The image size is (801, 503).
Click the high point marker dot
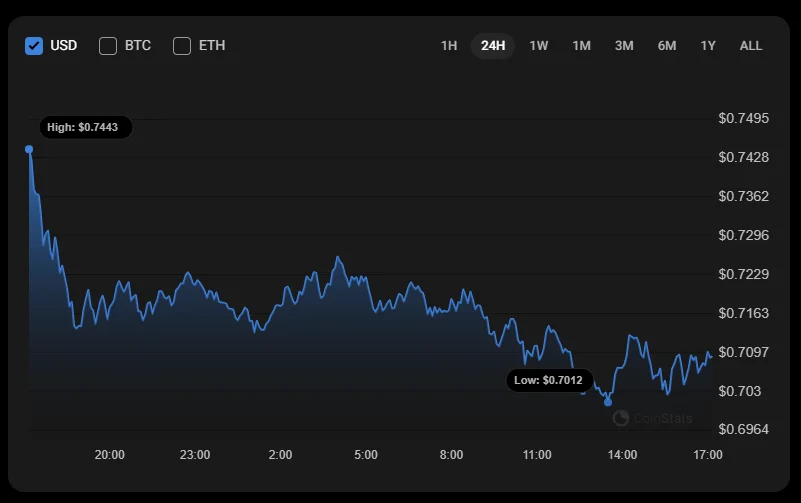coord(29,149)
